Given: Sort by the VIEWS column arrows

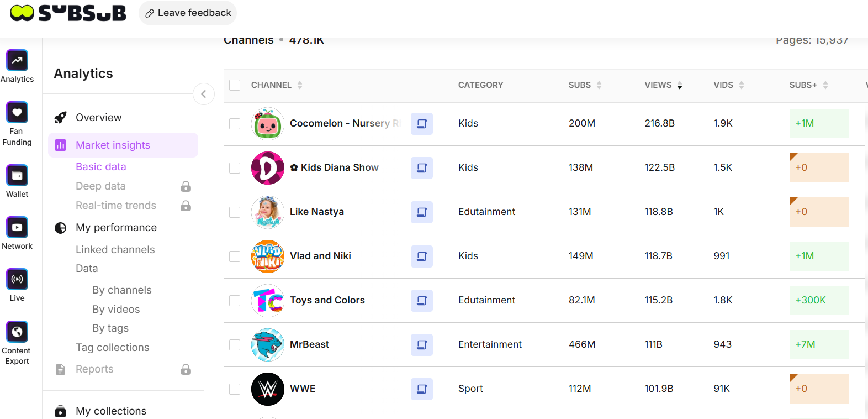Looking at the screenshot, I should [x=680, y=85].
